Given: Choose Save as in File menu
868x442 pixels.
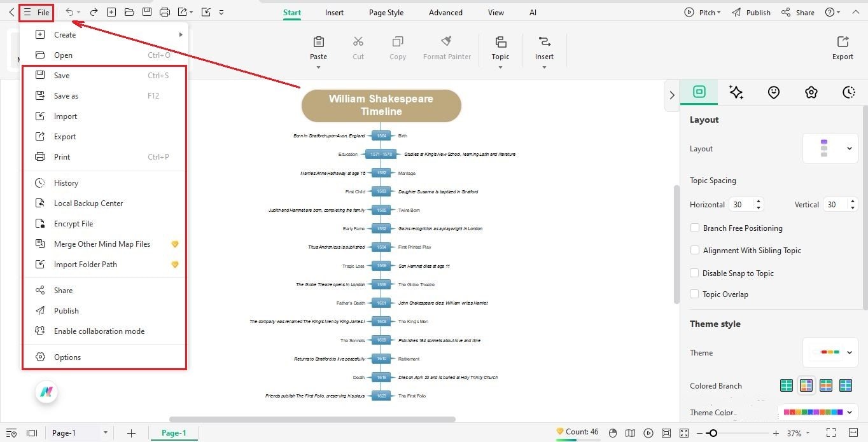Looking at the screenshot, I should [105, 95].
